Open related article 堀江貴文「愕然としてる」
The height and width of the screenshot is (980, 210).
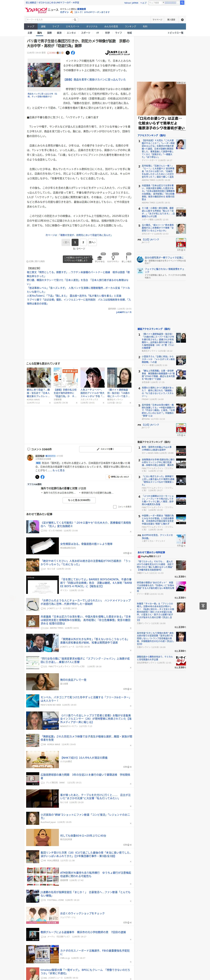pyautogui.click(x=79, y=274)
